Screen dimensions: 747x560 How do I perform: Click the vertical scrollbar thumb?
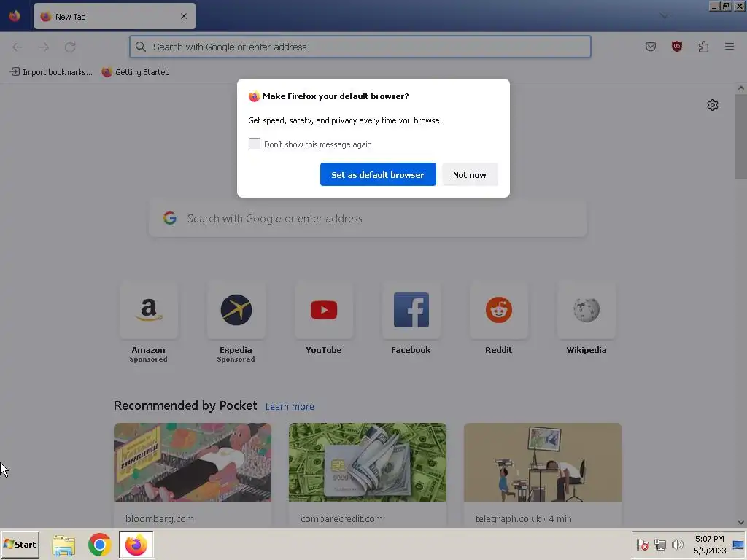[741, 136]
